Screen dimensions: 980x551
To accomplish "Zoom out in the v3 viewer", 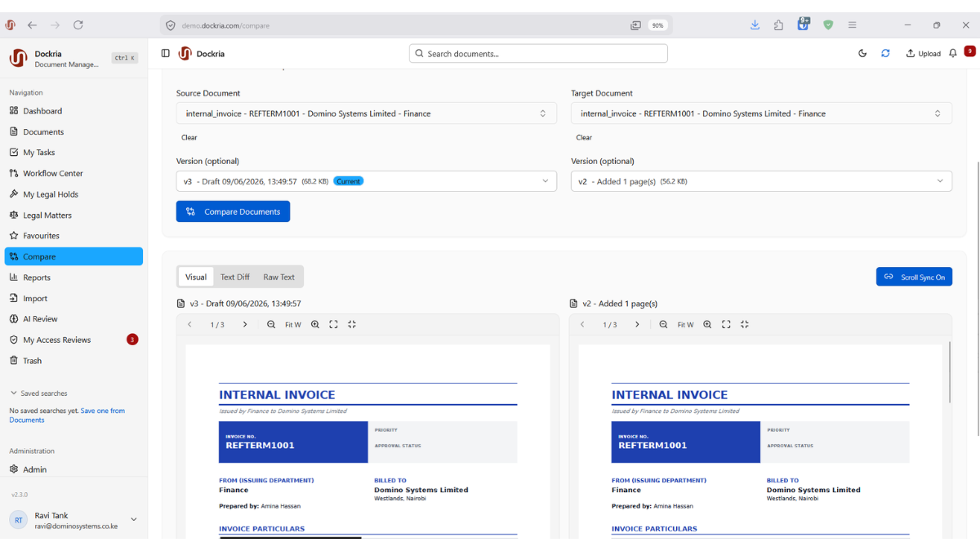I will pyautogui.click(x=271, y=324).
